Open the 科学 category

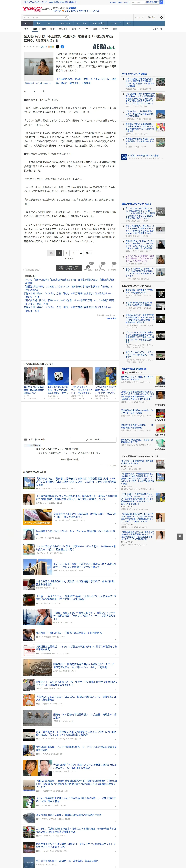click(95, 29)
